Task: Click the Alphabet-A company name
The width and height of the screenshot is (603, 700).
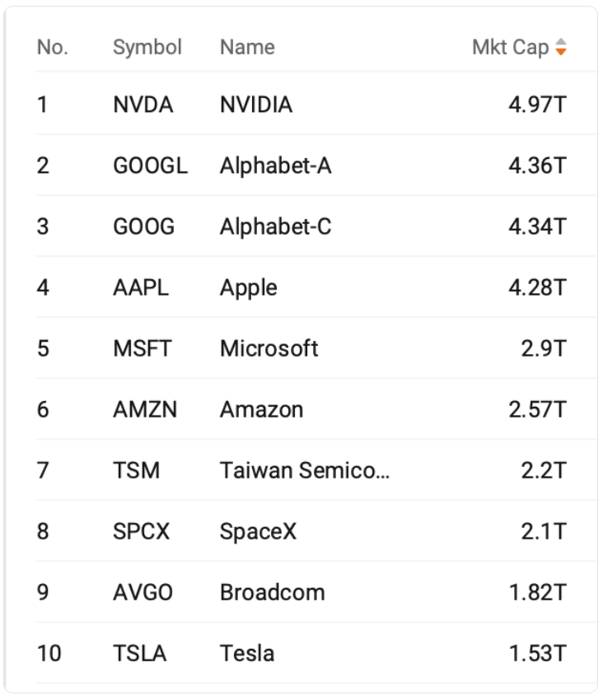Action: (276, 166)
